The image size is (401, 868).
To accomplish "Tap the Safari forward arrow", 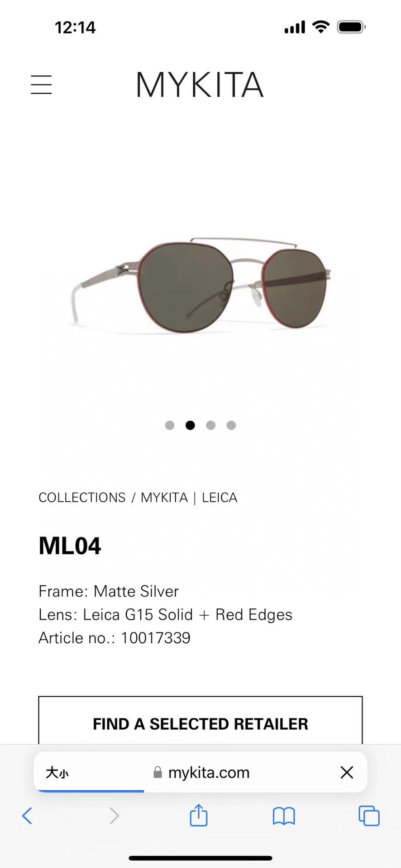I will [x=115, y=816].
